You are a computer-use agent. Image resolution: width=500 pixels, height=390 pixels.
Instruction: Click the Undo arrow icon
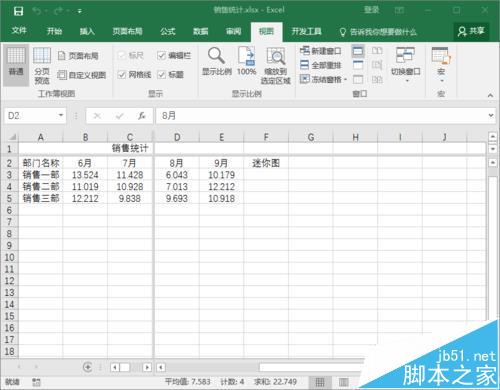click(x=37, y=11)
